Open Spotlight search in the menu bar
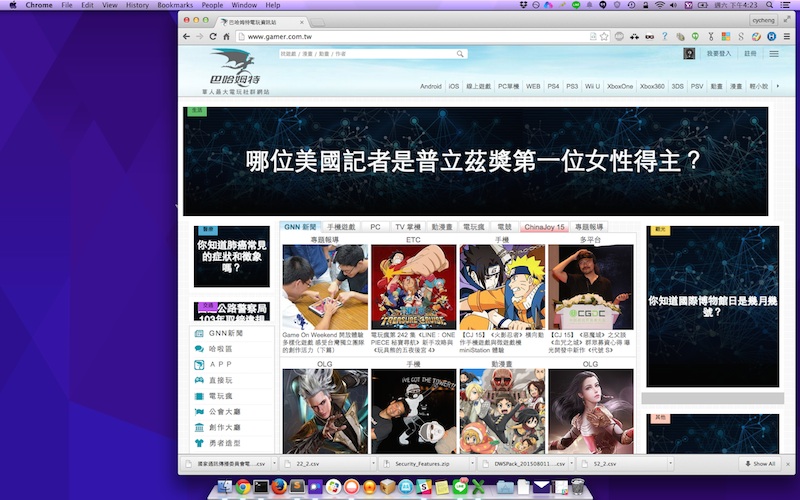Screen dimensions: 800x500 point(769,5)
